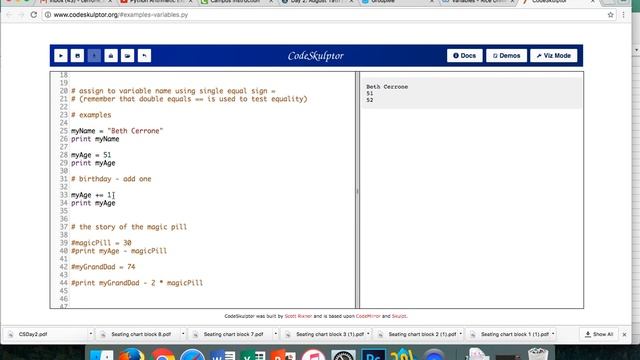This screenshot has width=640, height=360.
Task: Switch to the Campus Instruction tab
Action: (235, 2)
